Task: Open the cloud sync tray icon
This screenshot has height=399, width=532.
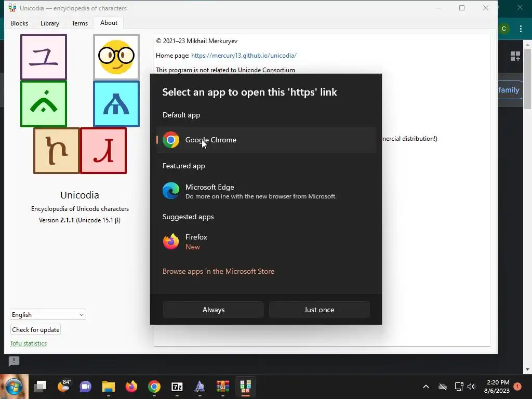Action: 443,387
